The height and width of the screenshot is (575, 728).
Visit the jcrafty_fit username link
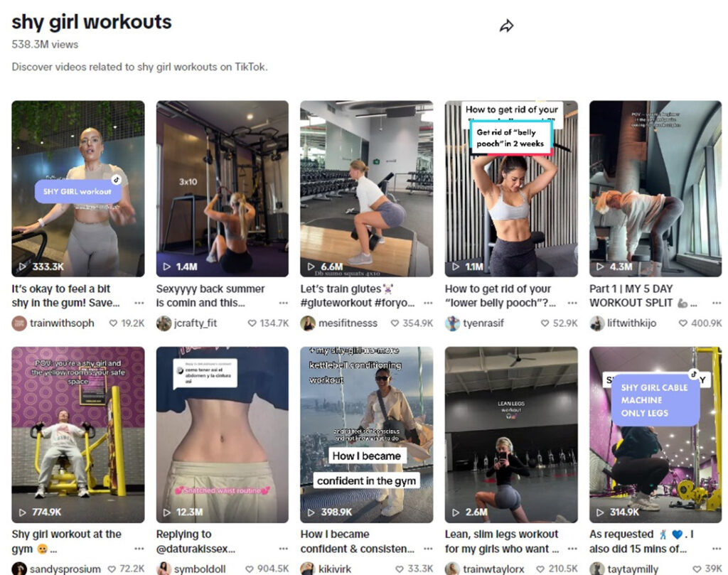pyautogui.click(x=196, y=323)
